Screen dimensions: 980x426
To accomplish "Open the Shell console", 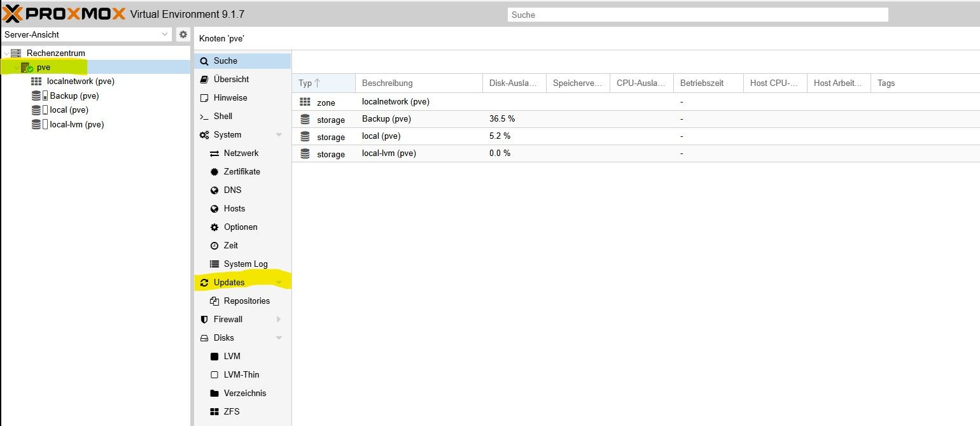I will pyautogui.click(x=242, y=117).
